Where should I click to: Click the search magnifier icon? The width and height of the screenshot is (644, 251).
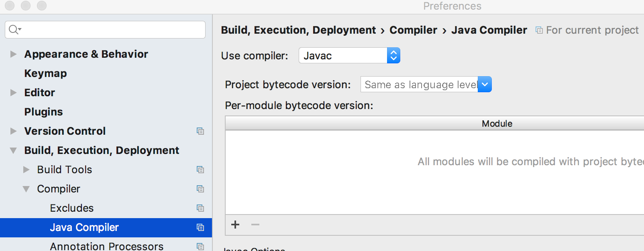pyautogui.click(x=14, y=30)
